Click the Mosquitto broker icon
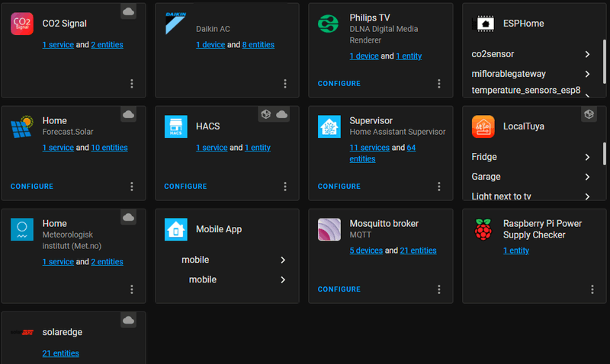Screen dimensions: 610x364 click(329, 229)
